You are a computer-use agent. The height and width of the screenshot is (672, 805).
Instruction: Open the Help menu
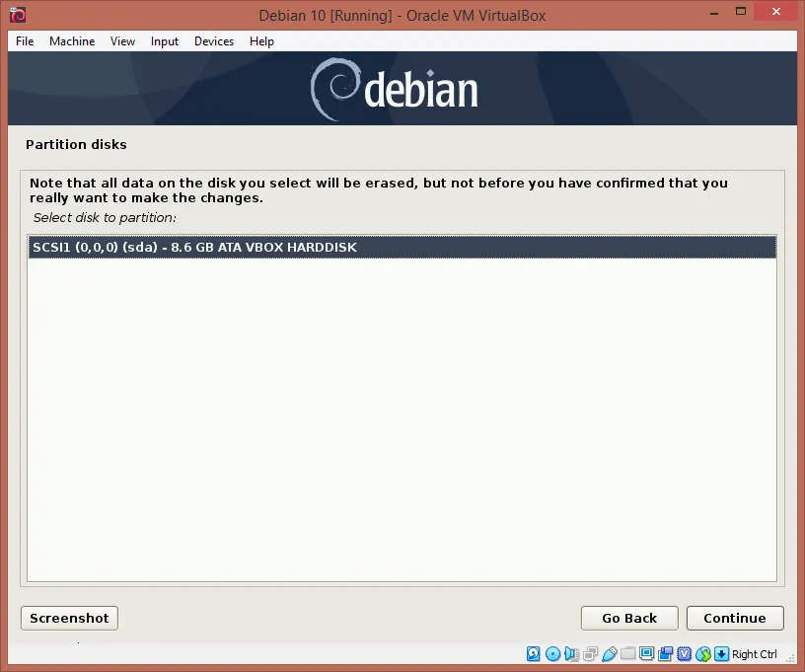pos(261,41)
